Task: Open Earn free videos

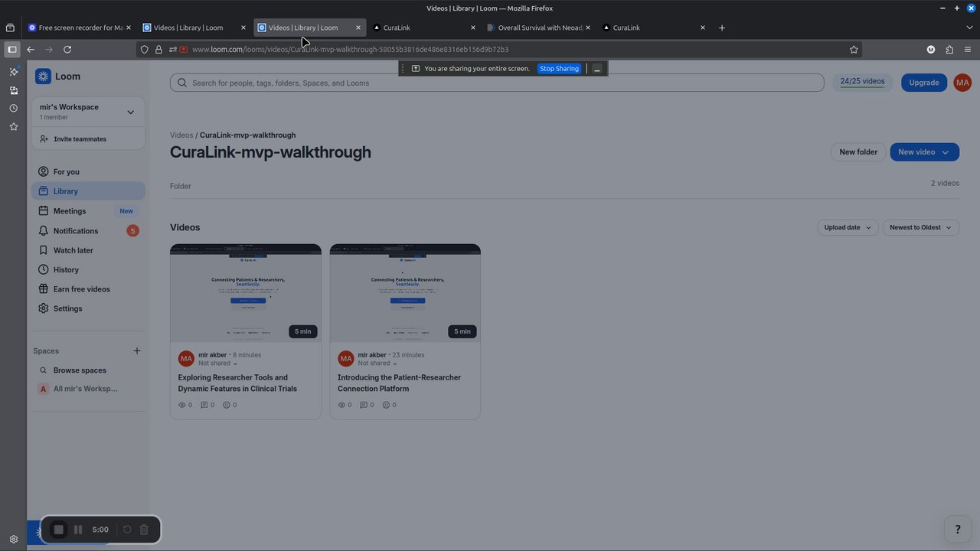Action: pos(88,289)
